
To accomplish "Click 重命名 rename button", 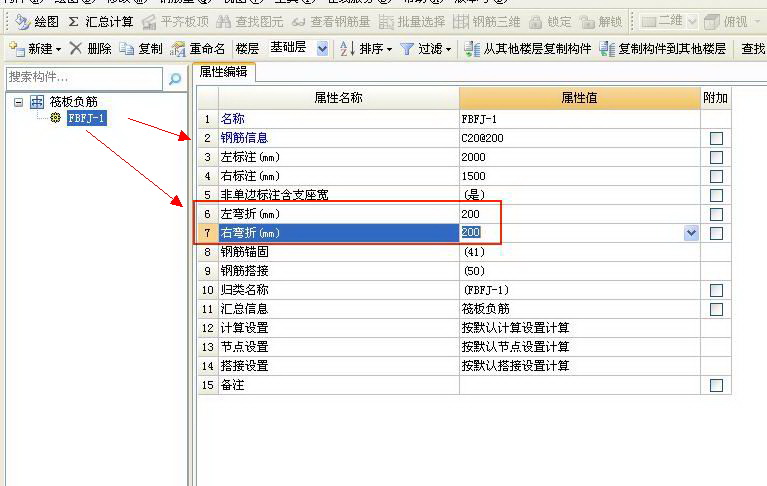I will point(198,49).
